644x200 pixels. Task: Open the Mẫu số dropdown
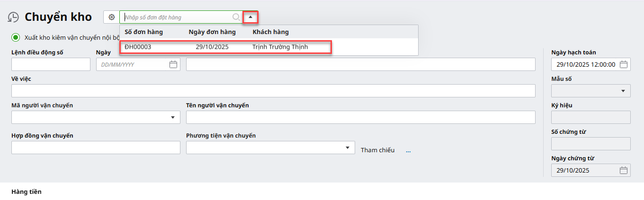pyautogui.click(x=623, y=91)
